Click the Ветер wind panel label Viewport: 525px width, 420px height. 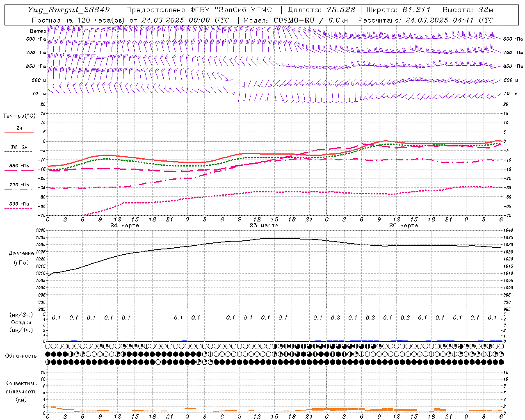(x=38, y=31)
